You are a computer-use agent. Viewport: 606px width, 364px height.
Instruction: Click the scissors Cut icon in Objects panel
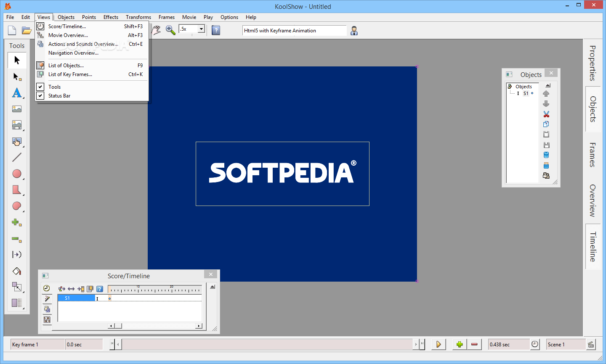[x=546, y=114]
